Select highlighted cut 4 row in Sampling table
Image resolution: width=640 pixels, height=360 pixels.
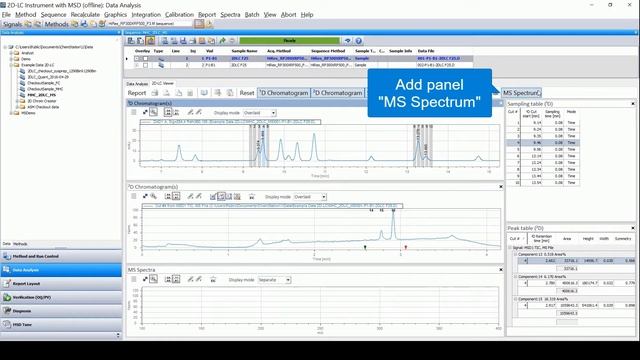pos(543,143)
